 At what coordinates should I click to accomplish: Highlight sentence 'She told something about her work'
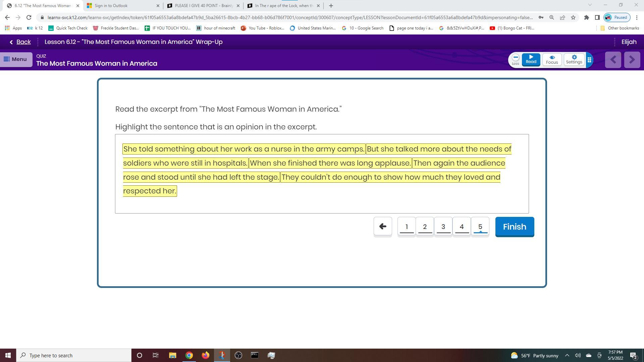(244, 149)
